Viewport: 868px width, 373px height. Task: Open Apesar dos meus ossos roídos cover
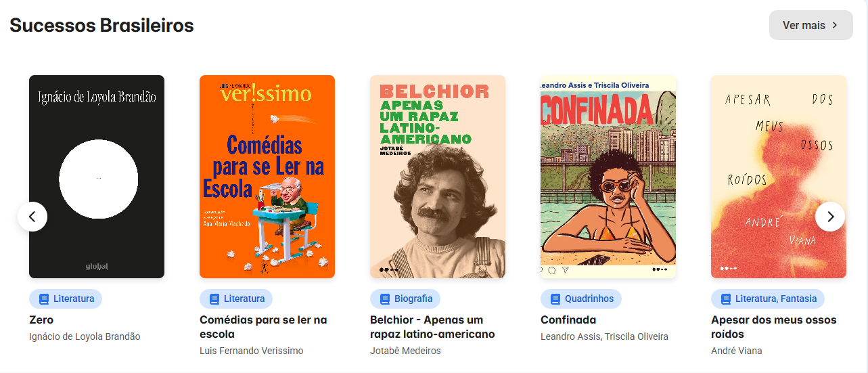(x=779, y=177)
